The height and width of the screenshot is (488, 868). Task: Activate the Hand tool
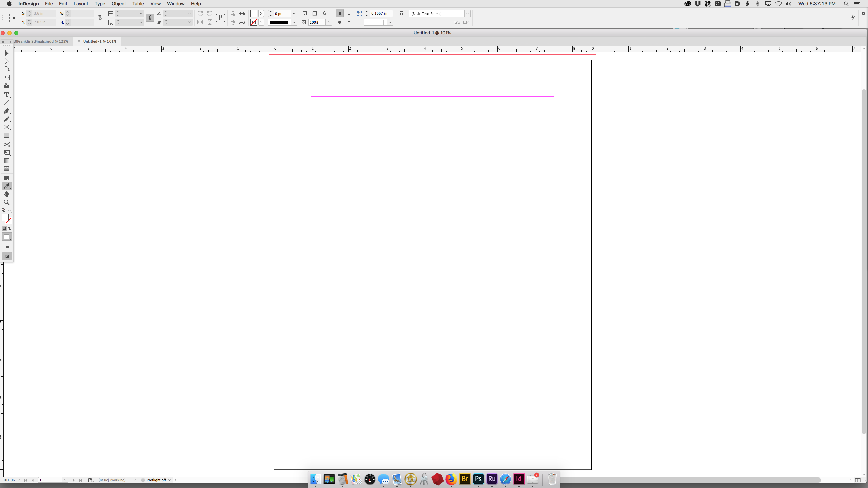7,194
